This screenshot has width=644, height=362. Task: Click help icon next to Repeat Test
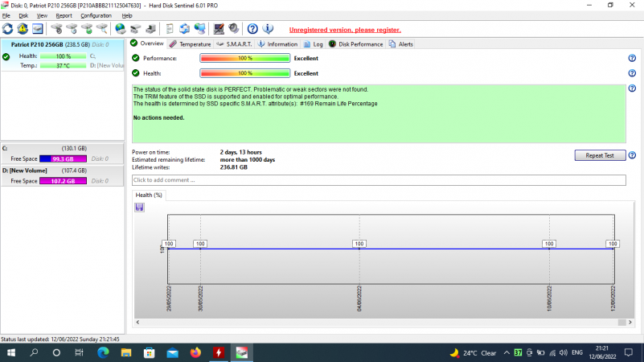(632, 155)
